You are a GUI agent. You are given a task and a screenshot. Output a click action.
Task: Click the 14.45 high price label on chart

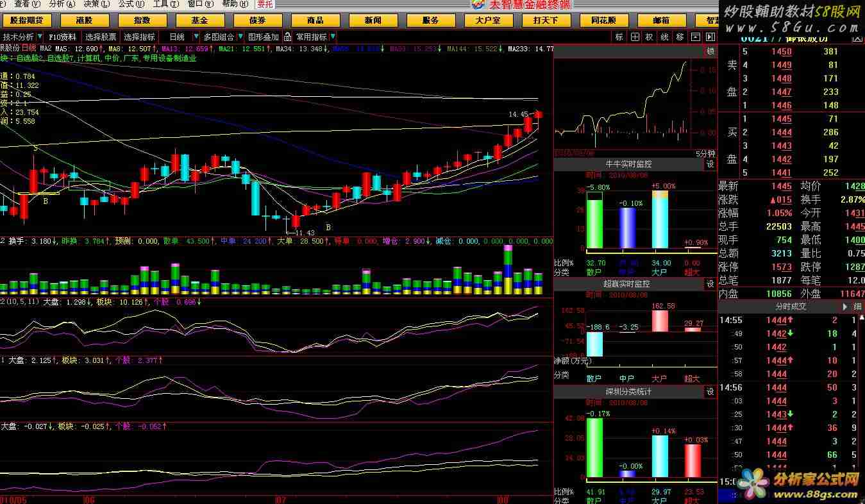coord(518,114)
